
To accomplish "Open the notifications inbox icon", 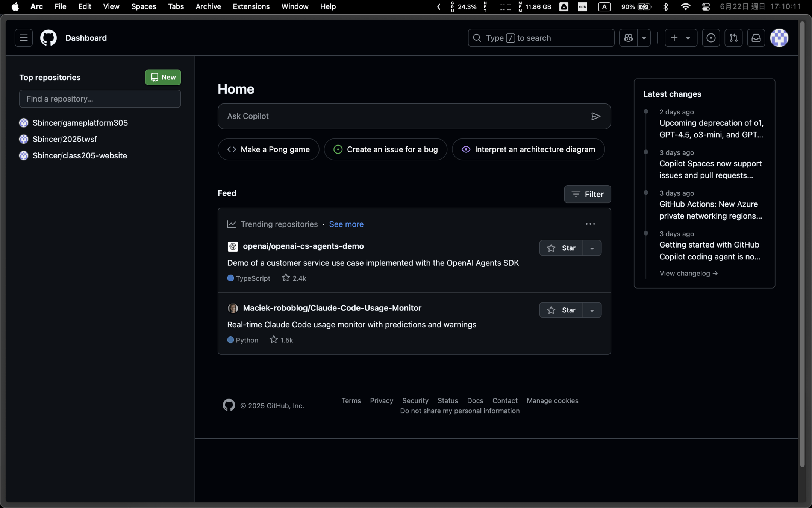I will (756, 38).
